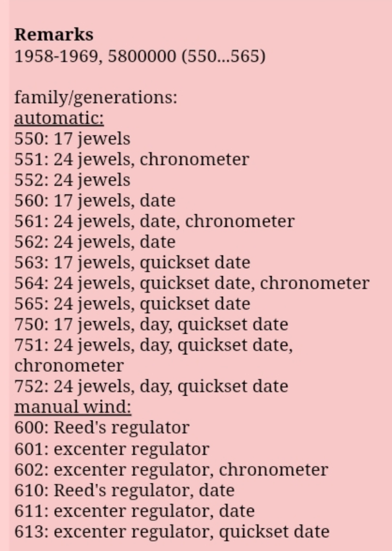
Task: Click the family/generations label
Action: [96, 97]
